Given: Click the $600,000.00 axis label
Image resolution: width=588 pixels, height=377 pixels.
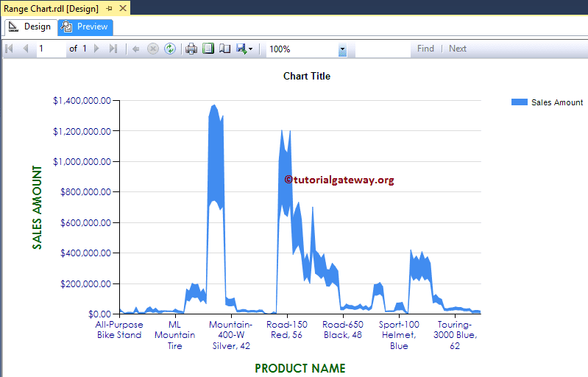Looking at the screenshot, I should 85,223.
